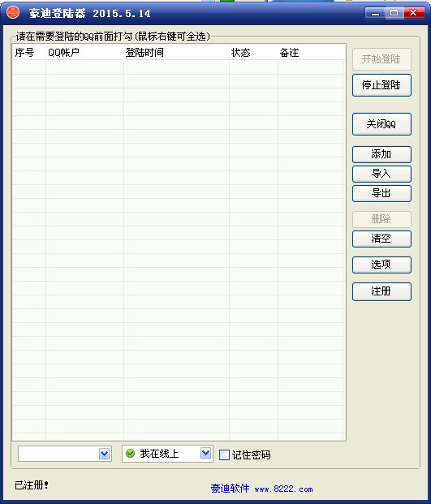Sort by 登陆时间 column header
This screenshot has height=504, width=431.
click(x=176, y=53)
